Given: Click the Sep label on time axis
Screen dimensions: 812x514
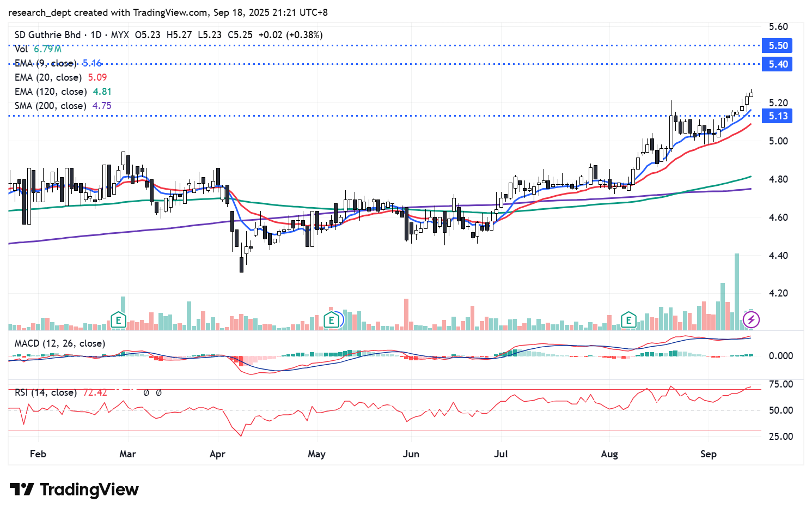Looking at the screenshot, I should (708, 454).
